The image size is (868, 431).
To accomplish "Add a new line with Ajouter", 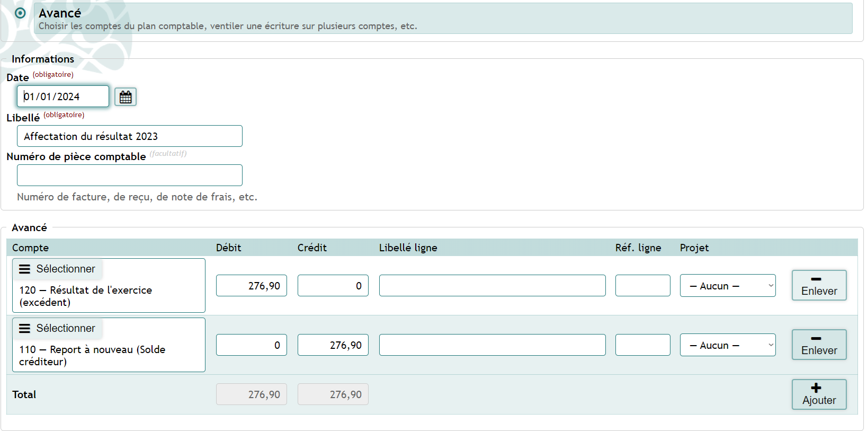I will coord(819,394).
